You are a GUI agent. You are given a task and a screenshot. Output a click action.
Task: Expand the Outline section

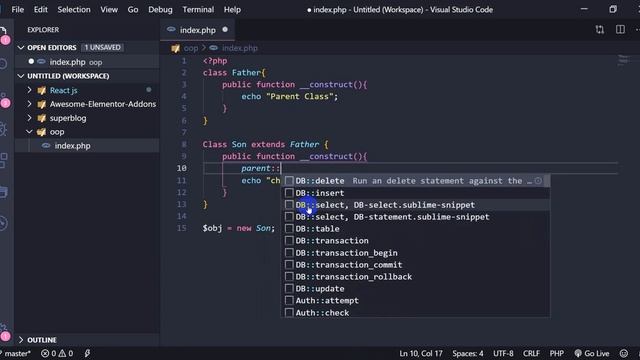point(21,340)
